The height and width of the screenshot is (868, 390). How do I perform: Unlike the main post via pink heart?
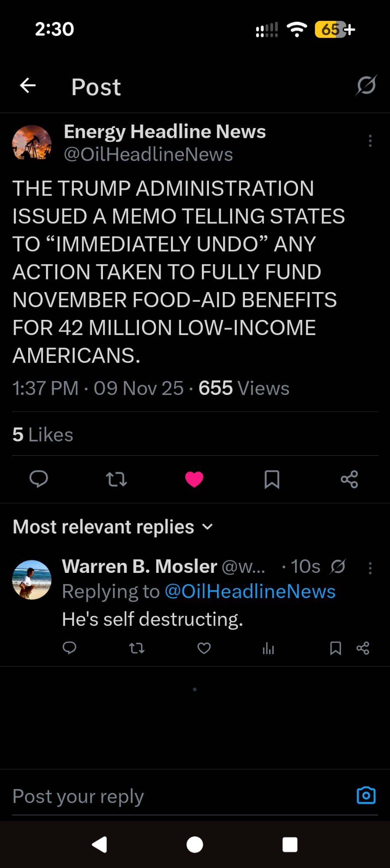point(194,479)
